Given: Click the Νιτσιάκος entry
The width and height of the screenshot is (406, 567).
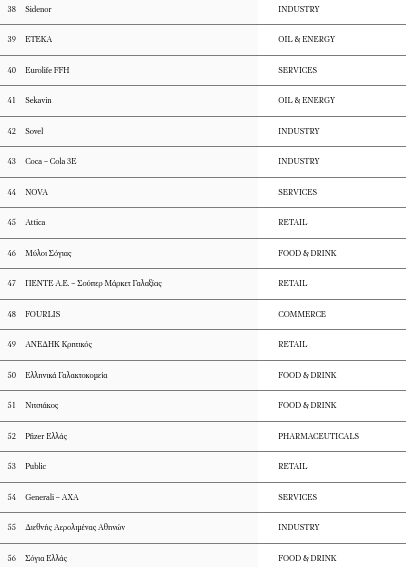Looking at the screenshot, I should coord(42,405).
